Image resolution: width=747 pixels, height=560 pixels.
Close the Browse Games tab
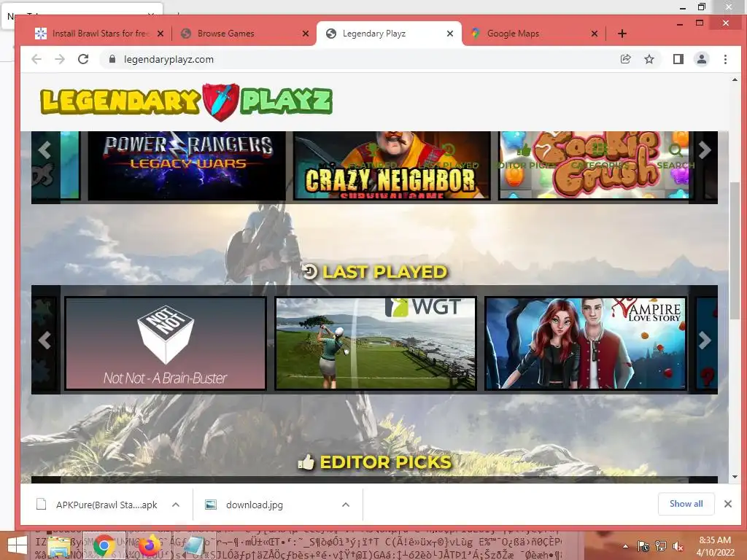click(x=306, y=34)
